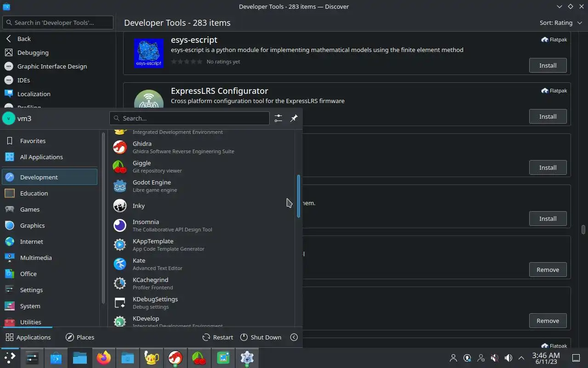Select the Favorites category in the launcher
588x368 pixels.
(50, 141)
